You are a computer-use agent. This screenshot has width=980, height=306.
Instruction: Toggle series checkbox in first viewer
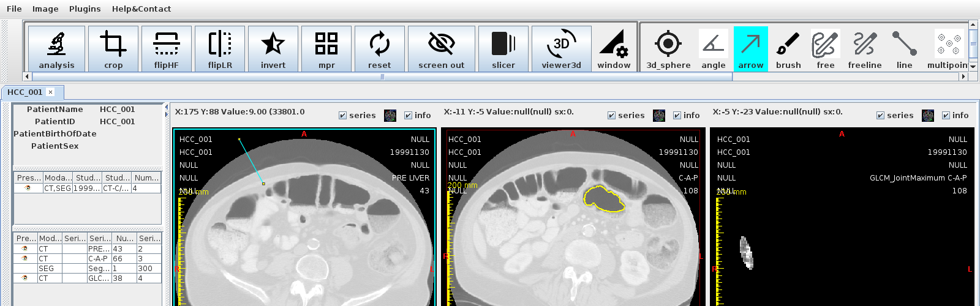[x=343, y=116]
